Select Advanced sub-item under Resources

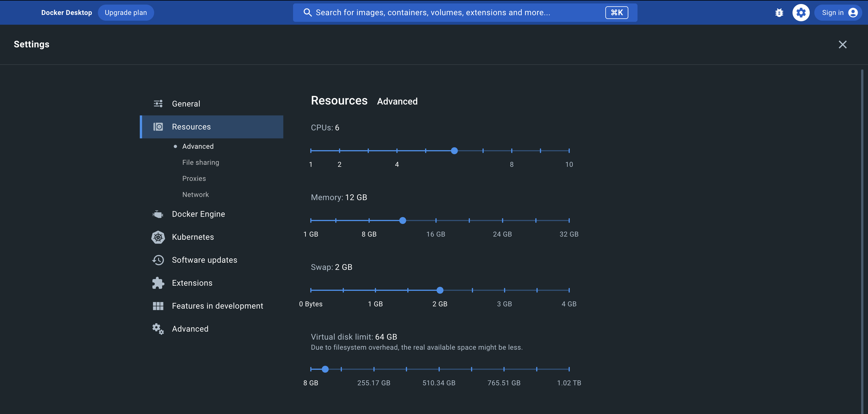198,146
